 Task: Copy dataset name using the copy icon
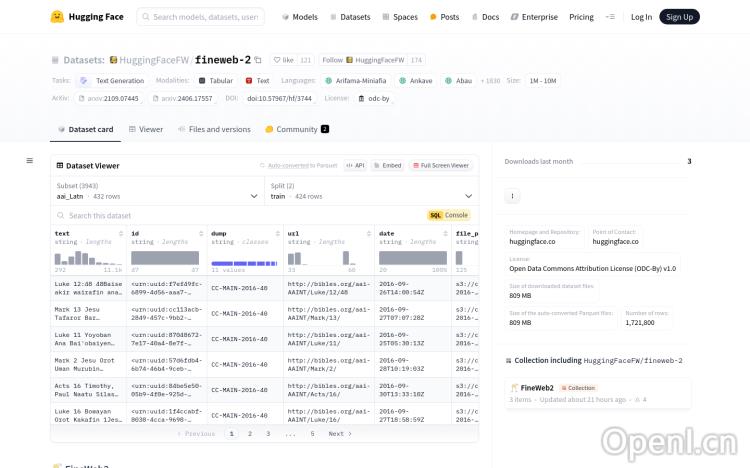[x=258, y=60]
